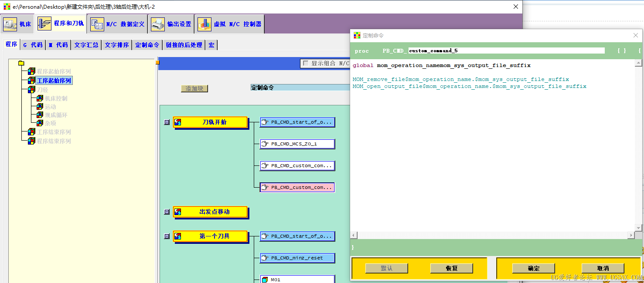This screenshot has width=644, height=283.
Task: Select the PB_CMD_minz_reset block
Action: pos(297,258)
